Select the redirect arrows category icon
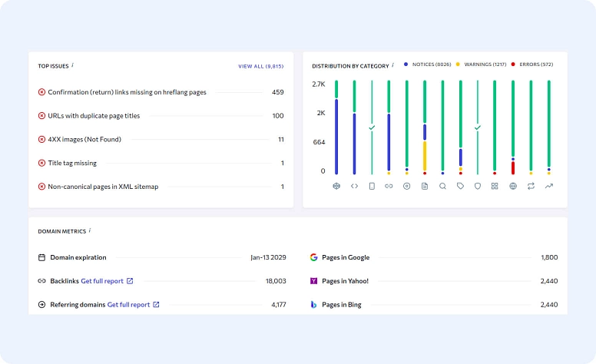The height and width of the screenshot is (364, 596). click(531, 186)
